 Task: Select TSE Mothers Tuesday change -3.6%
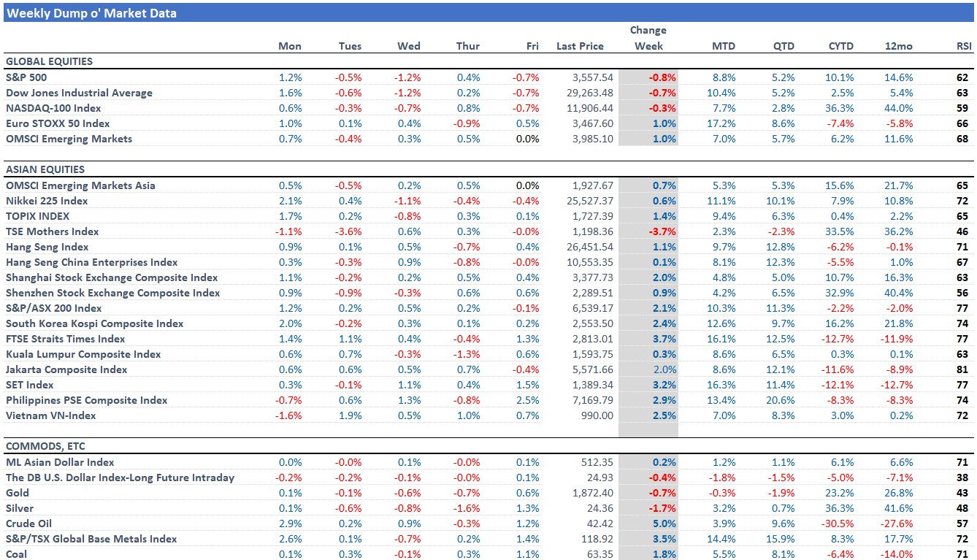pyautogui.click(x=348, y=231)
